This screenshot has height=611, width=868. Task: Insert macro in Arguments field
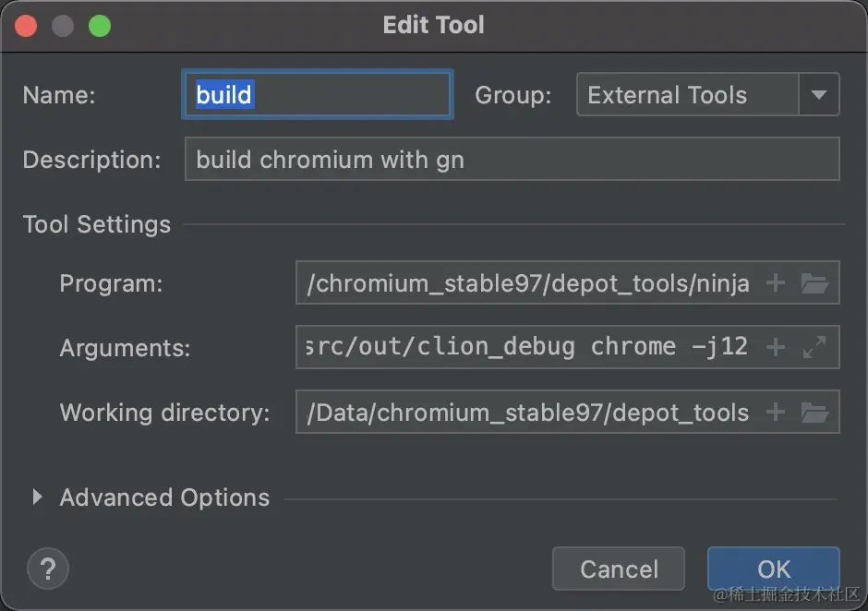tap(776, 347)
